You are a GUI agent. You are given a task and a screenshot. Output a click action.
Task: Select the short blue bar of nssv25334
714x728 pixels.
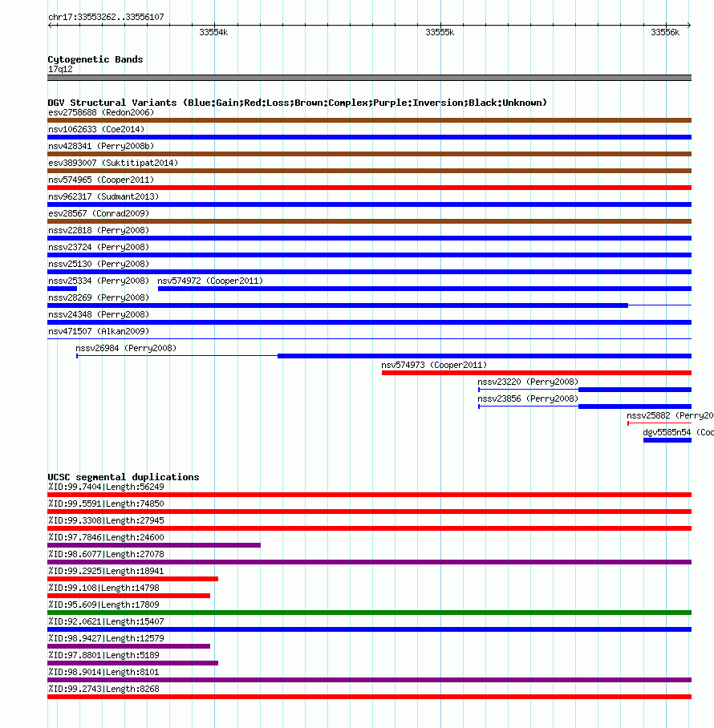pos(63,289)
